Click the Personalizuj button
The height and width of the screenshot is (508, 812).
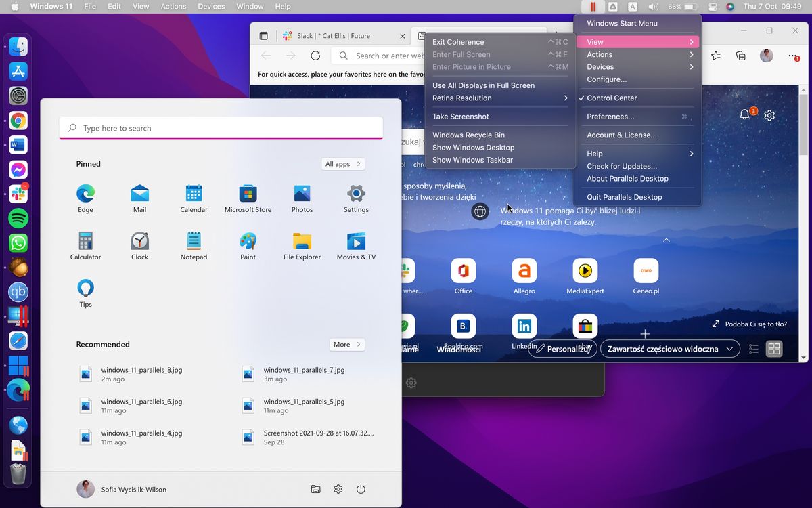coord(562,348)
